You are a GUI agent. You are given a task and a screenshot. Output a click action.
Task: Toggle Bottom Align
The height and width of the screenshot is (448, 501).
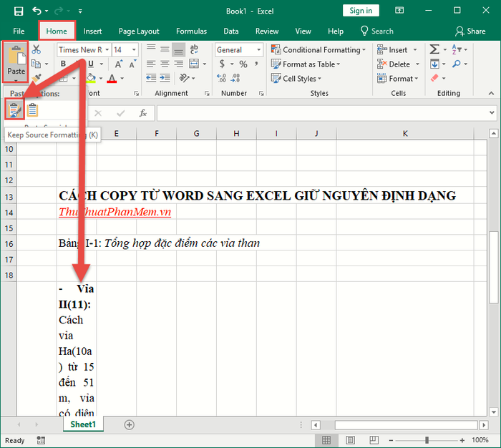[179, 49]
